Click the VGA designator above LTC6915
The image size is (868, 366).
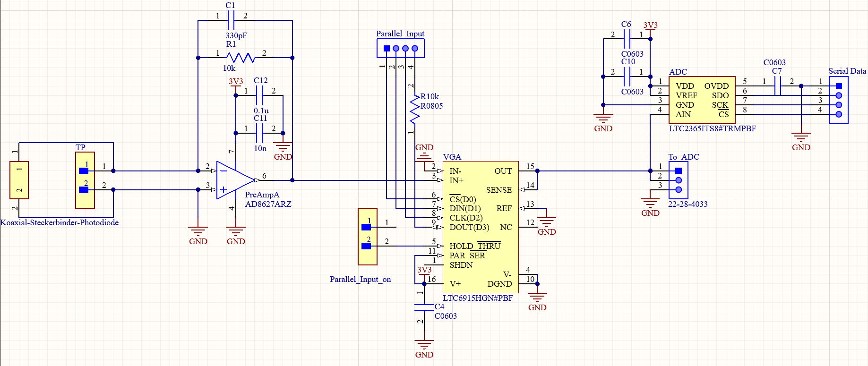452,157
